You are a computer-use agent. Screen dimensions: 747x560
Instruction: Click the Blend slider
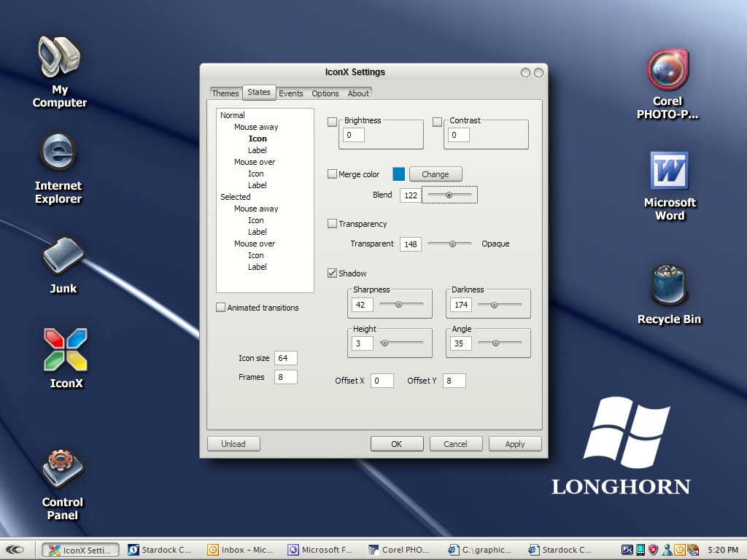449,195
